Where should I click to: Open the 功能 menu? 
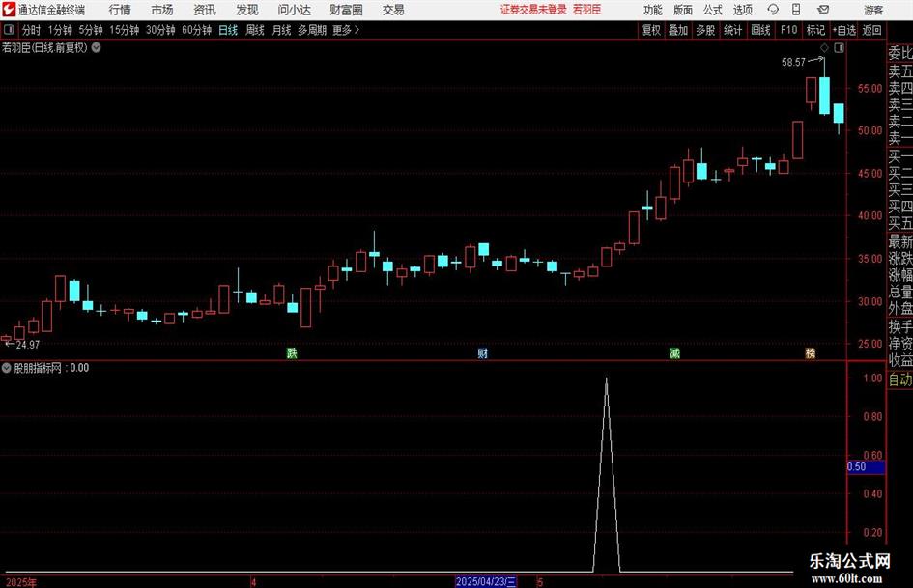click(653, 10)
